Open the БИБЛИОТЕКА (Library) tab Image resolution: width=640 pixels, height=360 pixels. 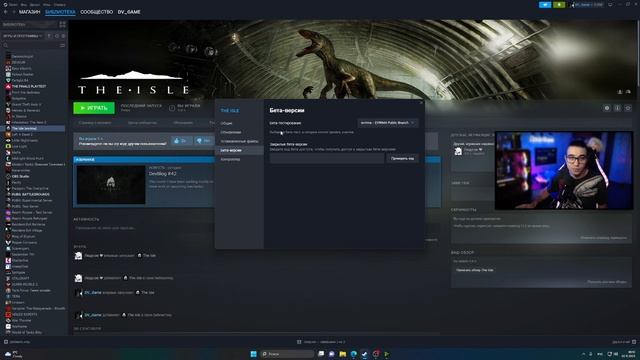click(x=60, y=12)
